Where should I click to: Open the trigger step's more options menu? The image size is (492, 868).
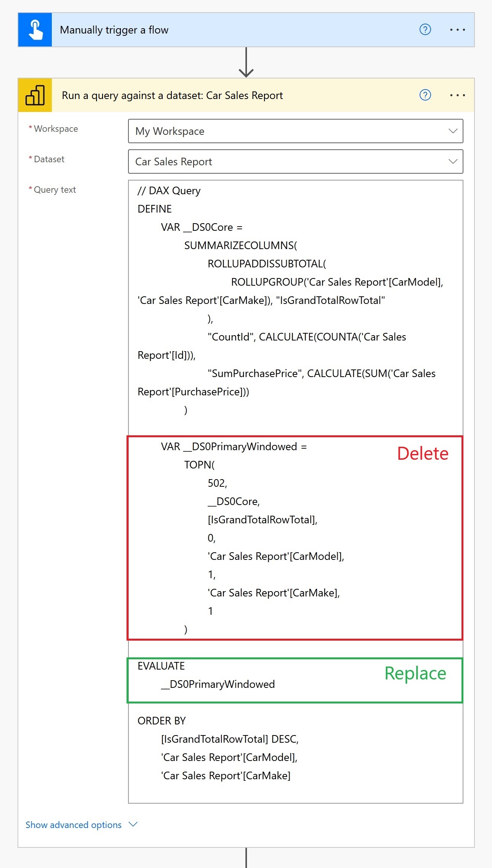457,29
